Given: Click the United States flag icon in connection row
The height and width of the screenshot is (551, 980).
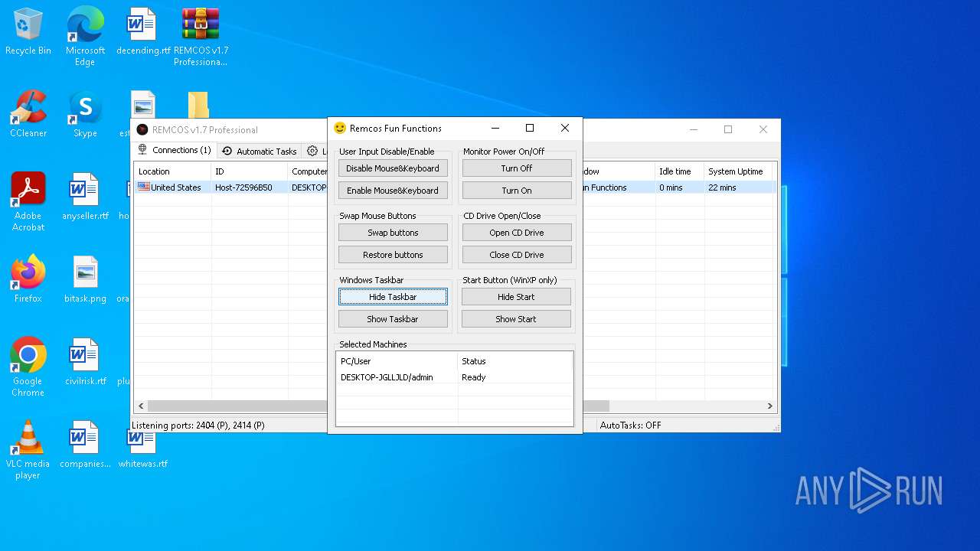Looking at the screenshot, I should coord(143,187).
